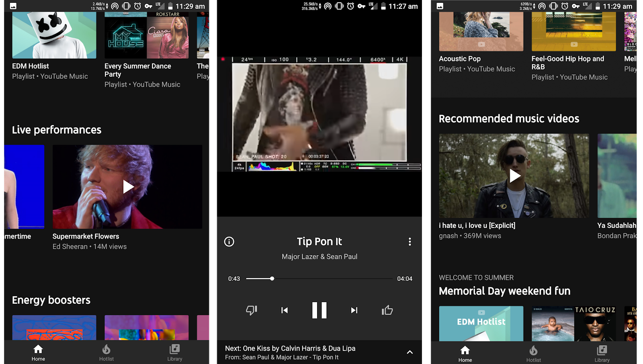643x364 pixels.
Task: Open Hotlist tab in left screen
Action: coord(106,353)
